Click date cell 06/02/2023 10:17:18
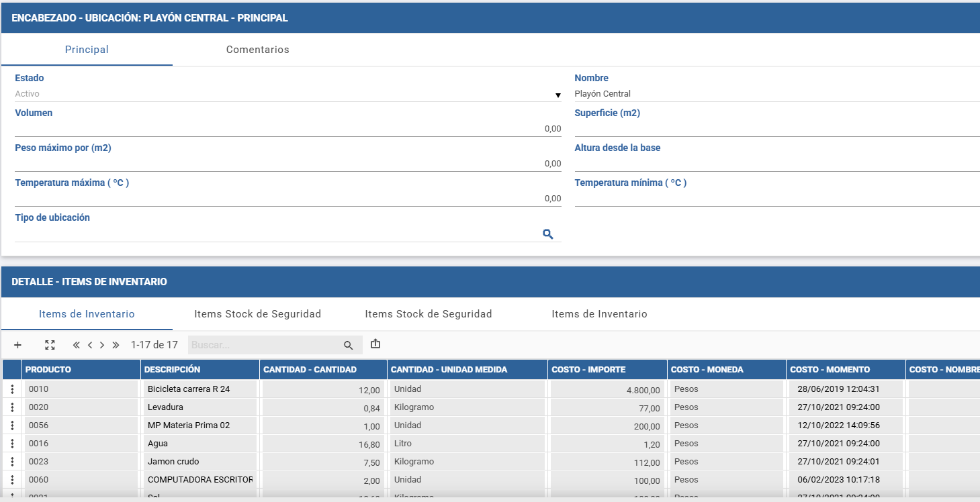Viewport: 980px width, 502px height. tap(846, 480)
